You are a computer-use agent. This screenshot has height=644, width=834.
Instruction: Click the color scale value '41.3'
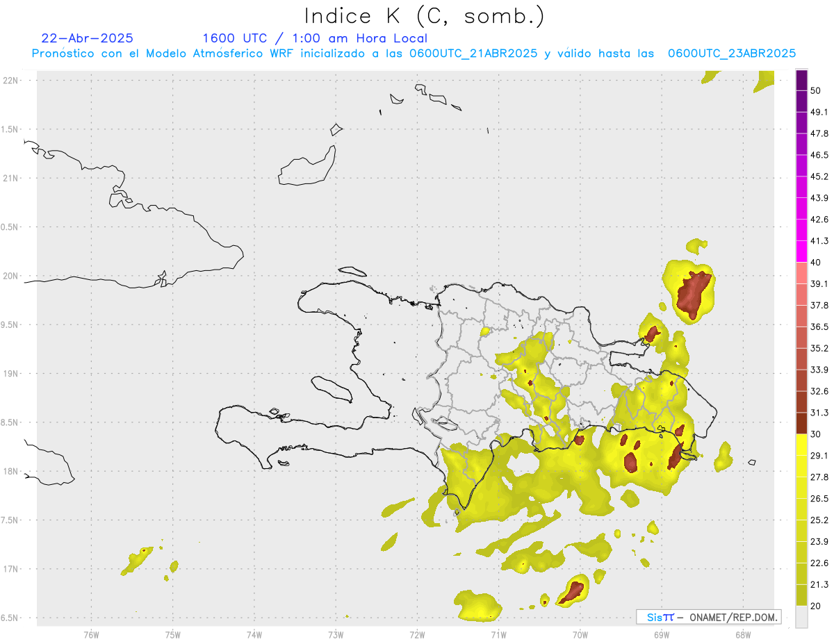(819, 241)
